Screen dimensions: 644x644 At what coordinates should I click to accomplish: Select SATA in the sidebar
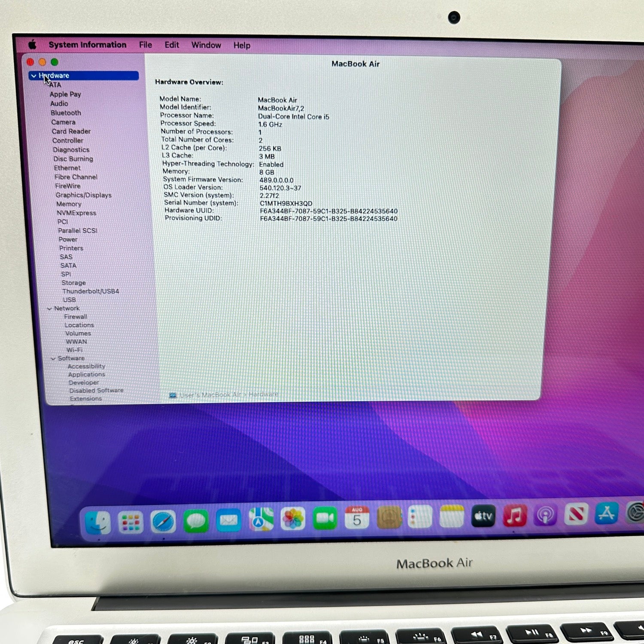pos(68,266)
